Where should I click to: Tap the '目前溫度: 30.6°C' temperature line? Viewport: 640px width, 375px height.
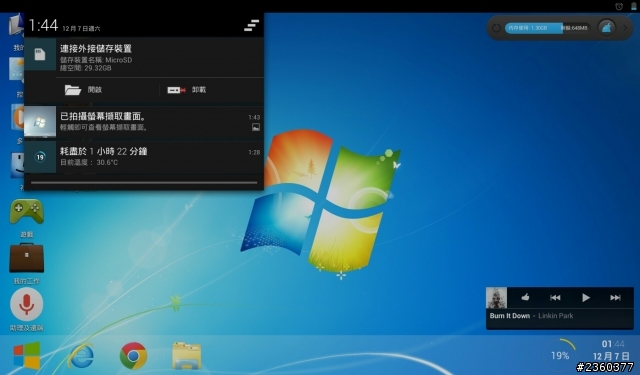tap(89, 162)
